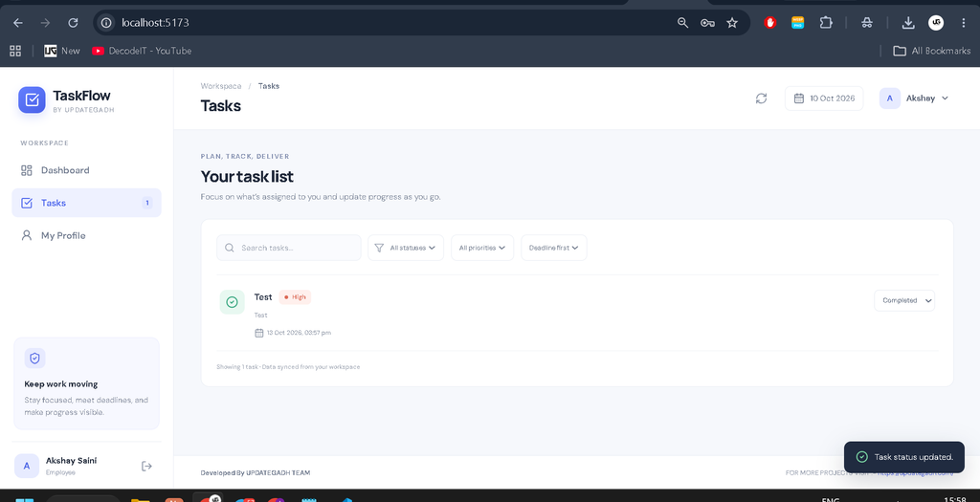Click the site info icon in address bar
This screenshot has width=980, height=502.
pyautogui.click(x=107, y=23)
